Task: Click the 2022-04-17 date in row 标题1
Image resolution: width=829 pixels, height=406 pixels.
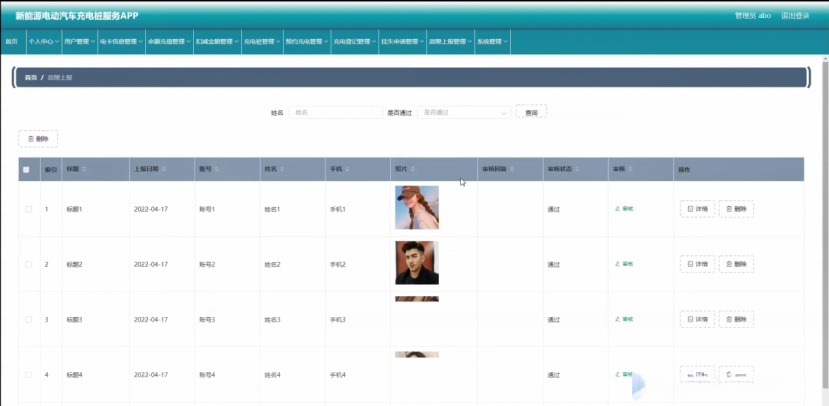Action: click(151, 209)
